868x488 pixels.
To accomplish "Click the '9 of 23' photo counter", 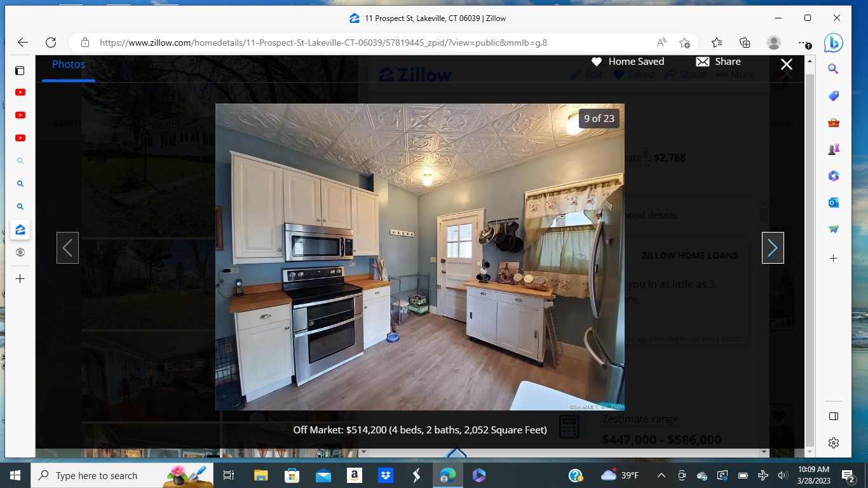I will (599, 118).
